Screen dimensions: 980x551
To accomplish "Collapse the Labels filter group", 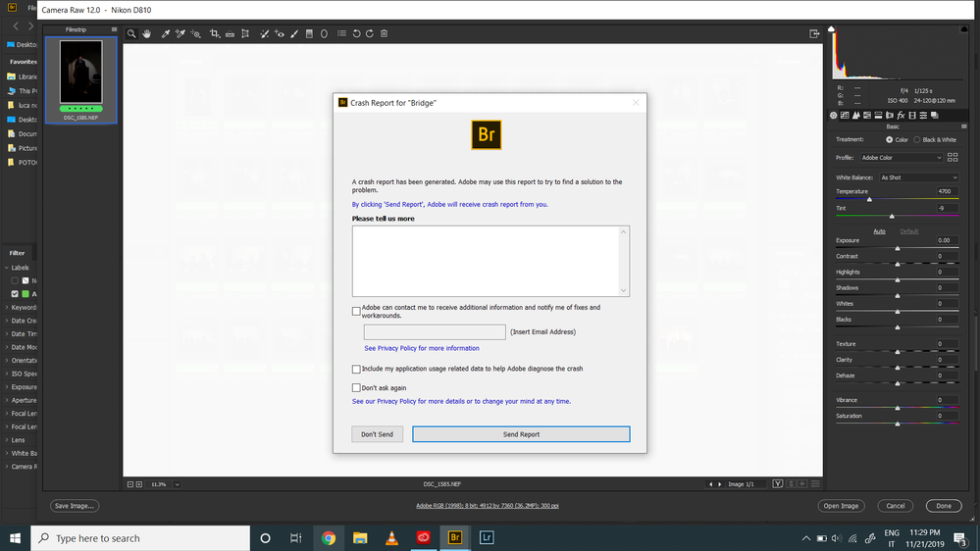I will point(7,268).
